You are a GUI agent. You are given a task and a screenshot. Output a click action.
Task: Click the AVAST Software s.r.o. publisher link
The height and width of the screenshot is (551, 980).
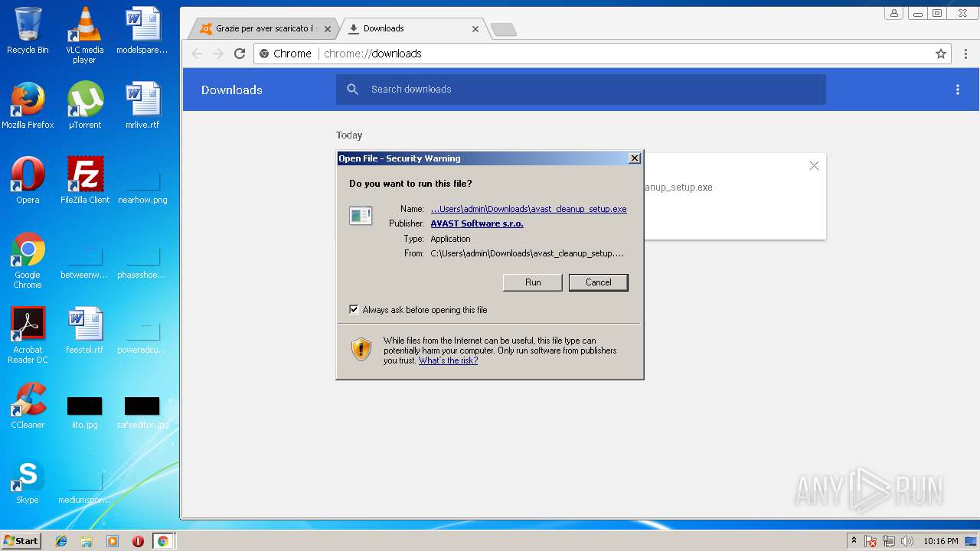(477, 223)
